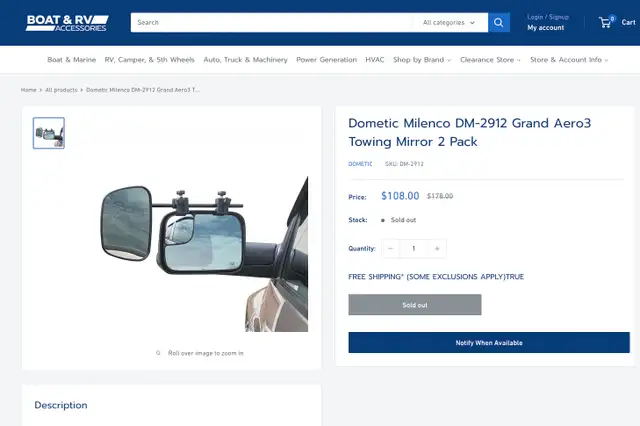Click into the Search input field
640x426 pixels.
[271, 22]
